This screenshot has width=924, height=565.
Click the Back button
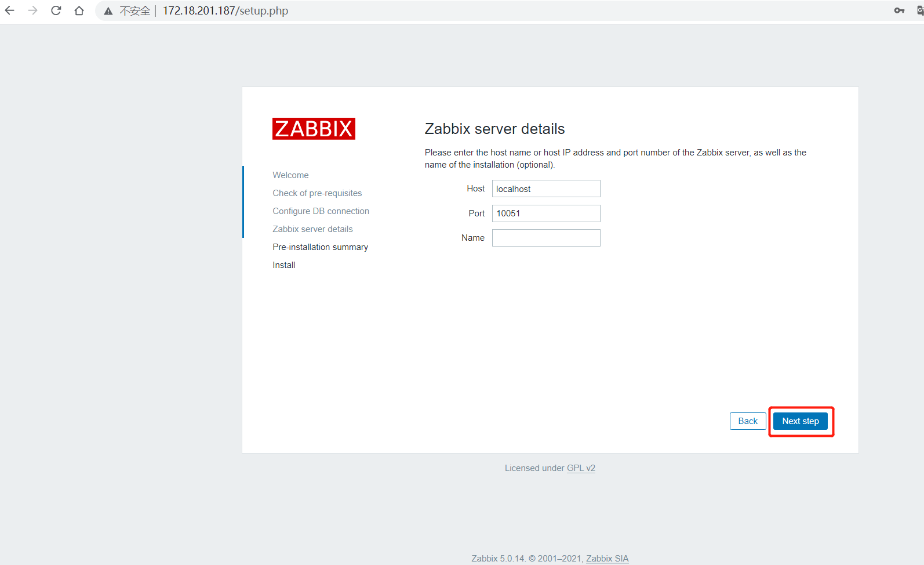[748, 421]
